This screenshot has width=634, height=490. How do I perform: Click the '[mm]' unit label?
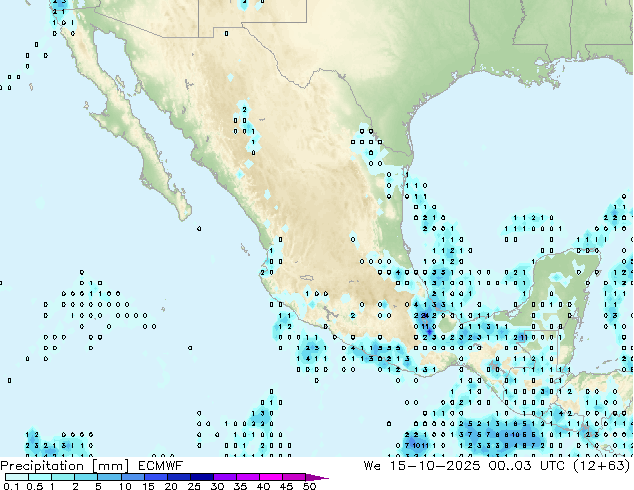pyautogui.click(x=110, y=466)
